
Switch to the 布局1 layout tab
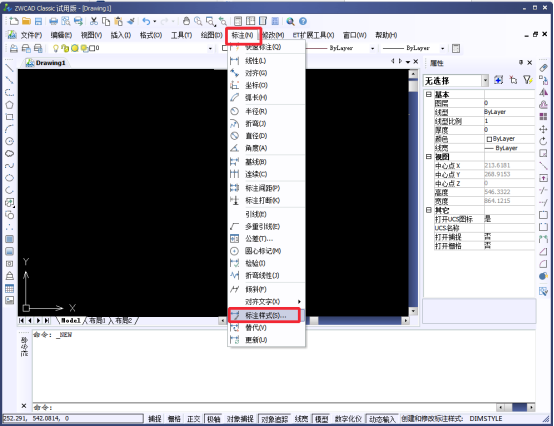pyautogui.click(x=97, y=320)
